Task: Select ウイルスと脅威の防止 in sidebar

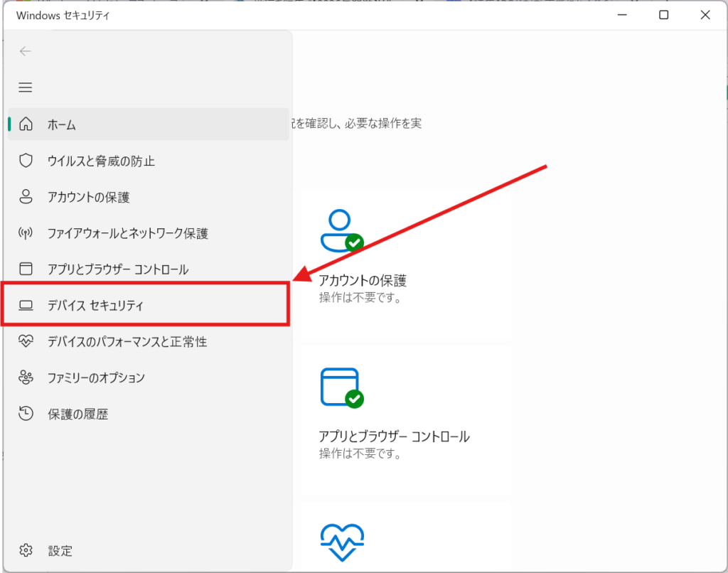Action: [101, 161]
